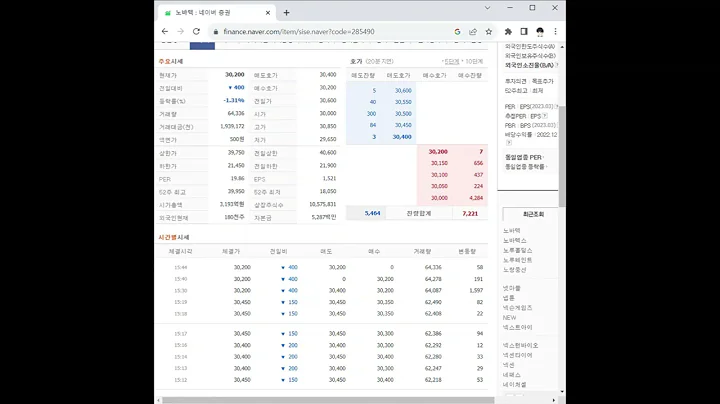Click the share page icon
The image size is (720, 404).
(x=473, y=32)
